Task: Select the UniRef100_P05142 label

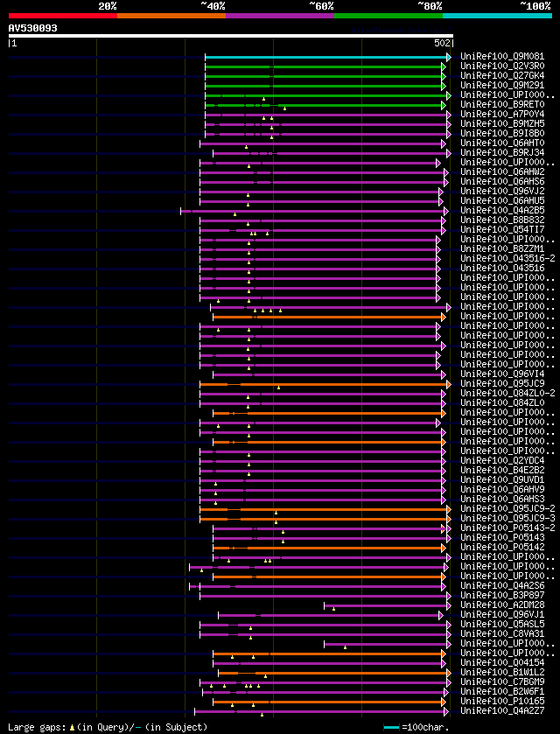Action: (x=502, y=547)
